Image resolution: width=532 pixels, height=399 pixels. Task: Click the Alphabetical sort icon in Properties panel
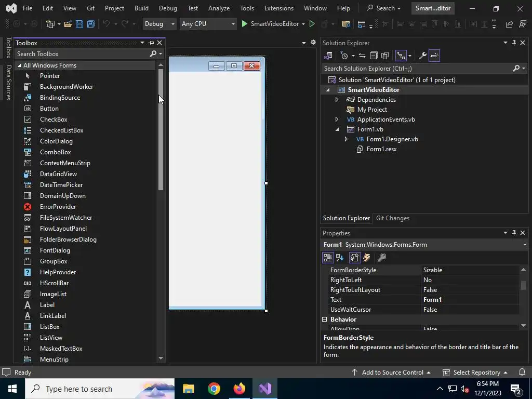tap(340, 258)
